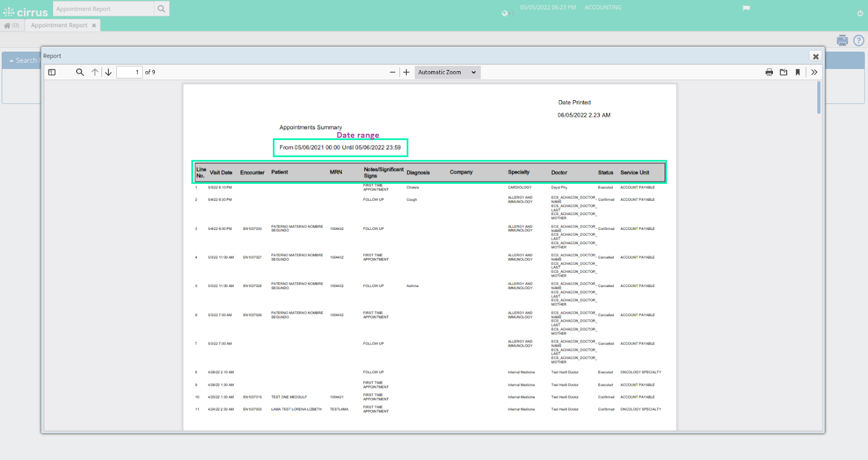Expand the viewer tools with the double chevron
This screenshot has height=460, width=868.
click(x=814, y=72)
